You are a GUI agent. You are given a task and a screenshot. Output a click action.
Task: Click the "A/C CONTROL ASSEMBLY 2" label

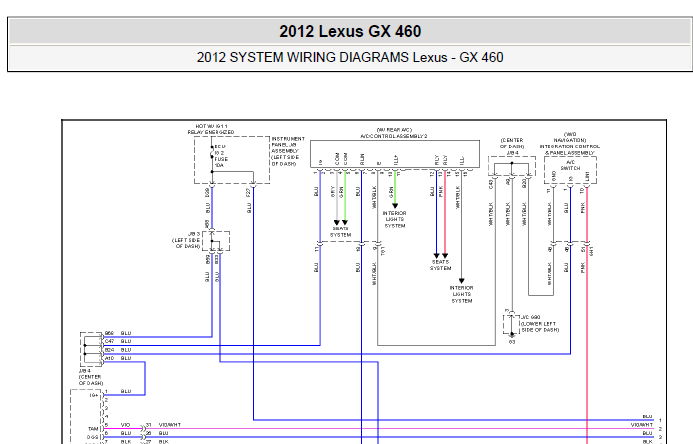[x=394, y=136]
